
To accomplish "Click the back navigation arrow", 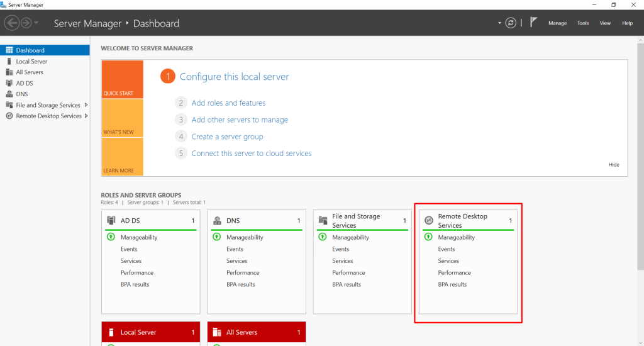I will click(x=11, y=23).
